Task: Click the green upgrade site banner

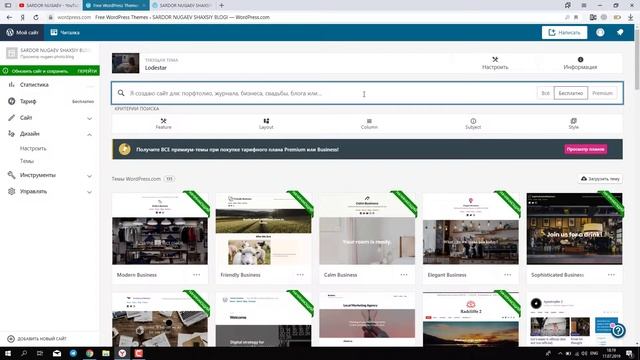Action: (50, 71)
